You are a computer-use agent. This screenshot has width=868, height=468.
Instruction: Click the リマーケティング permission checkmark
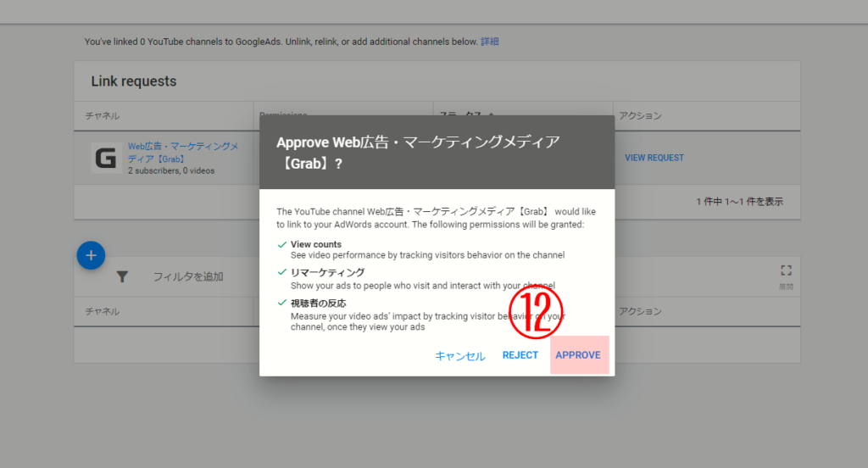pyautogui.click(x=281, y=272)
